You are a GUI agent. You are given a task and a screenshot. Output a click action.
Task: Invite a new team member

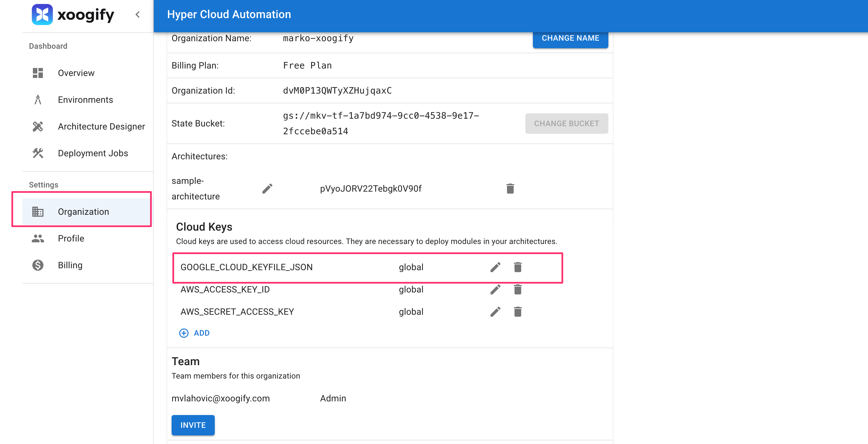pos(193,425)
